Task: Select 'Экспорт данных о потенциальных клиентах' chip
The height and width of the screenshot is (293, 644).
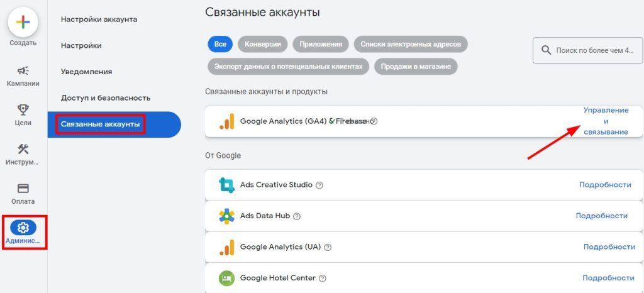Action: [288, 67]
